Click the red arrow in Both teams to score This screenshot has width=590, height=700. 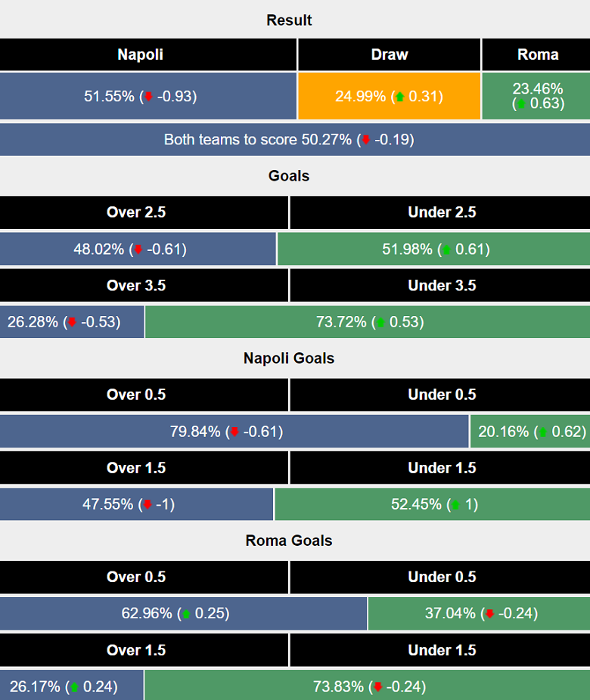(x=366, y=140)
